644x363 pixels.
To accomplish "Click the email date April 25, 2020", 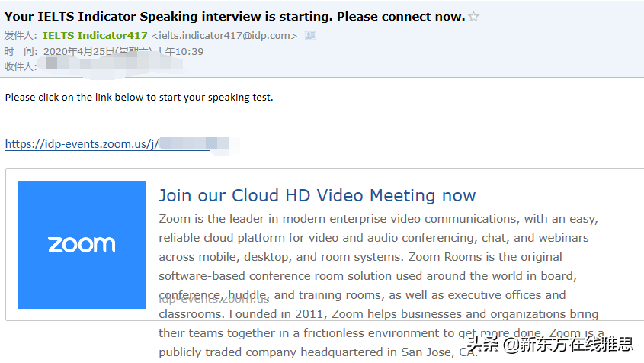I will tap(123, 51).
